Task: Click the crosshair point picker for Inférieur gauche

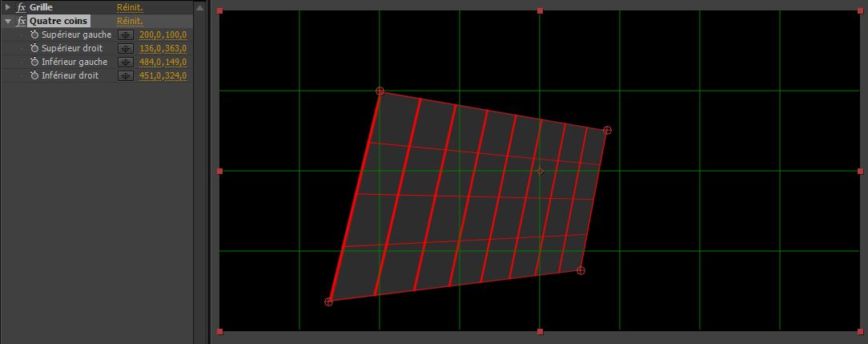Action: [x=126, y=62]
